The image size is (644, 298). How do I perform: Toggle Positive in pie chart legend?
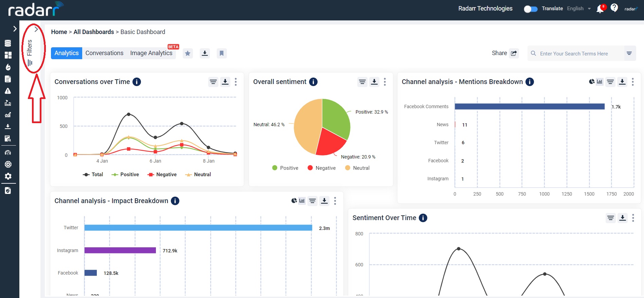click(285, 168)
